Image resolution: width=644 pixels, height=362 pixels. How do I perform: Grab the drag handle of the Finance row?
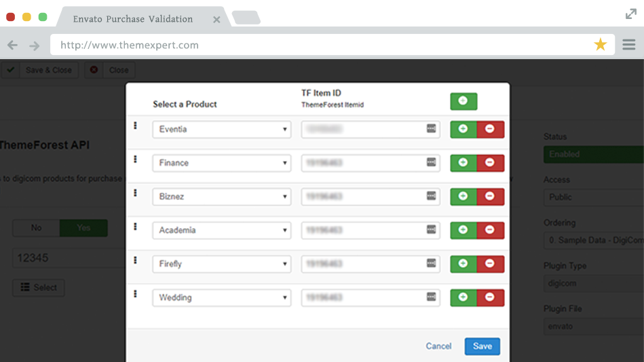pos(135,160)
